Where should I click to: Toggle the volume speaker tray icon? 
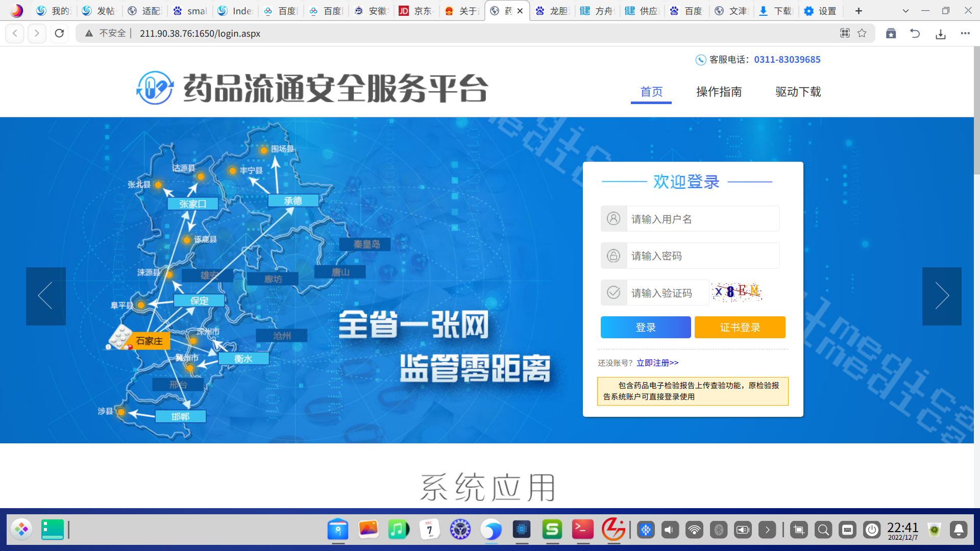click(670, 530)
